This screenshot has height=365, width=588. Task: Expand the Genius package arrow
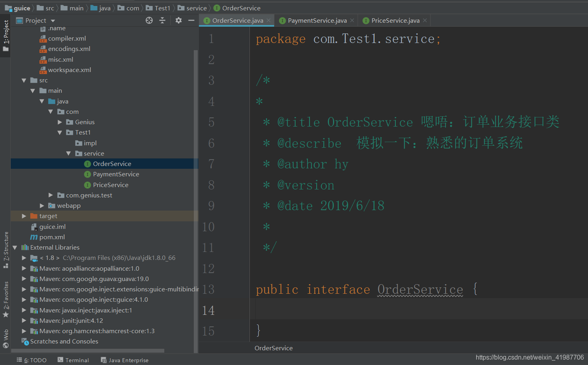click(x=60, y=122)
